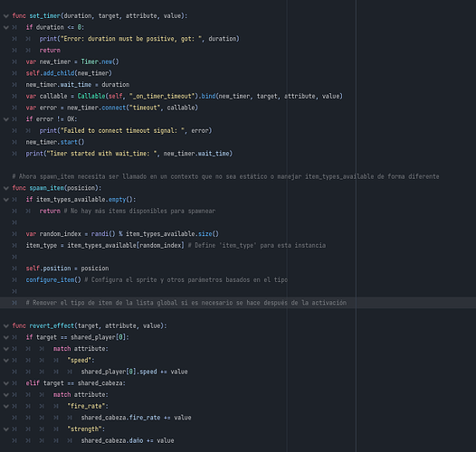Click "Failed to connect timeout signal: " string
This screenshot has height=452, width=476.
(122, 130)
